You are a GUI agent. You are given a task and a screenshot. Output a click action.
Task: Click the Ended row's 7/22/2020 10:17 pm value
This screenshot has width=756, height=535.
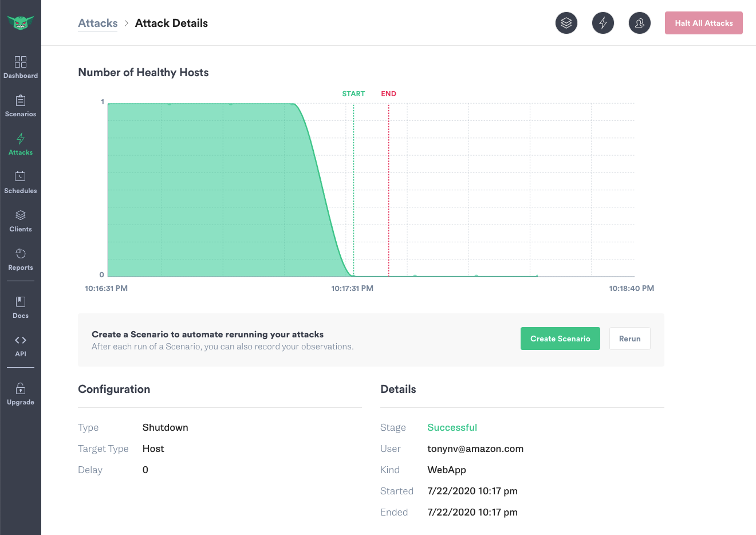click(472, 512)
